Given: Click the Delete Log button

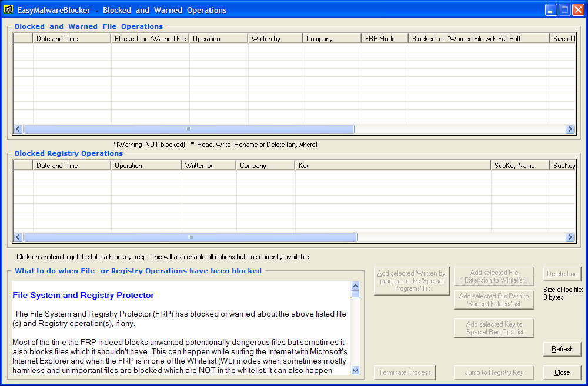Looking at the screenshot, I should click(x=562, y=274).
